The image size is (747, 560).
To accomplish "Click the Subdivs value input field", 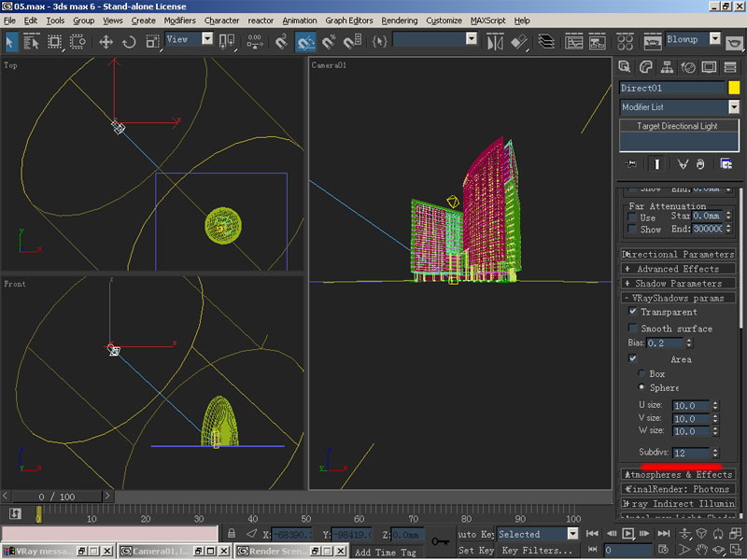I will (x=690, y=453).
